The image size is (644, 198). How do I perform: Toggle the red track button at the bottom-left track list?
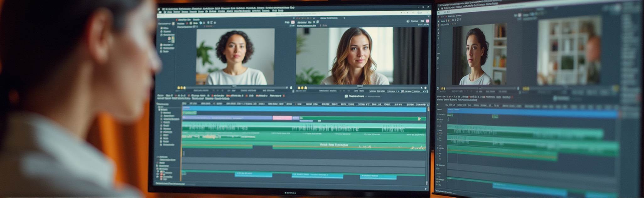pyautogui.click(x=161, y=174)
